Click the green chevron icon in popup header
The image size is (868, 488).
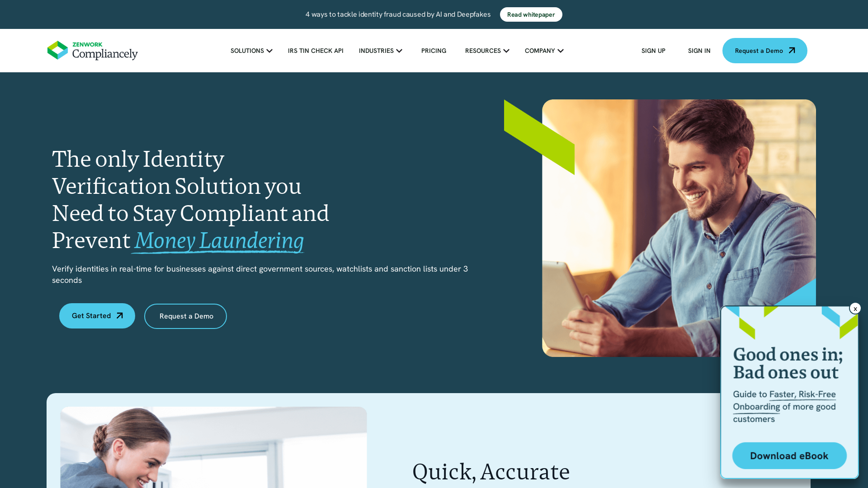pyautogui.click(x=747, y=327)
